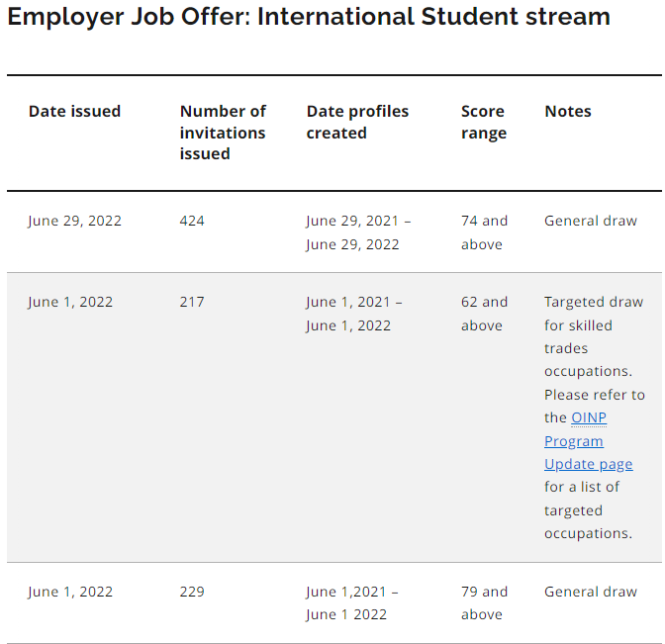Select the 217 invitations cell
Image resolution: width=665 pixels, height=644 pixels.
(x=192, y=302)
